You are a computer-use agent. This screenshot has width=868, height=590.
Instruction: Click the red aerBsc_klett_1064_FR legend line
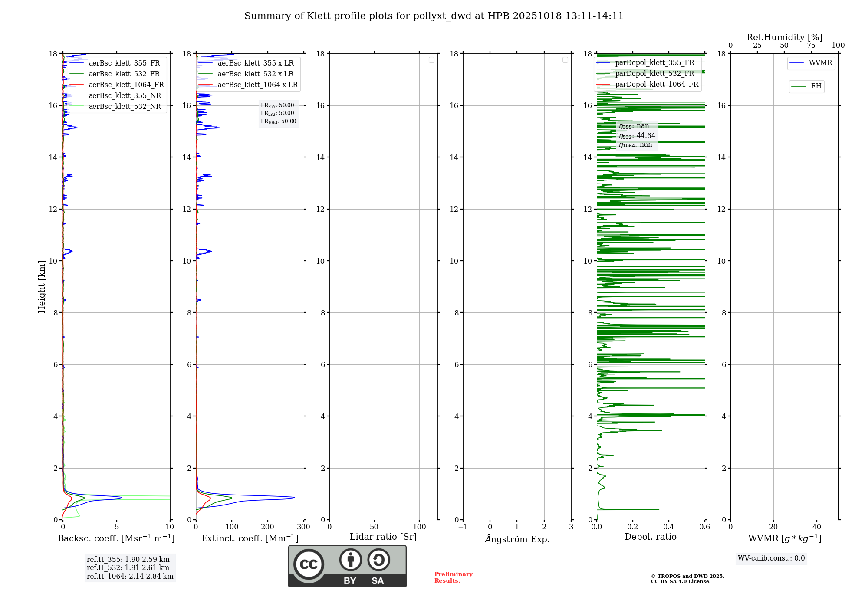coord(77,85)
